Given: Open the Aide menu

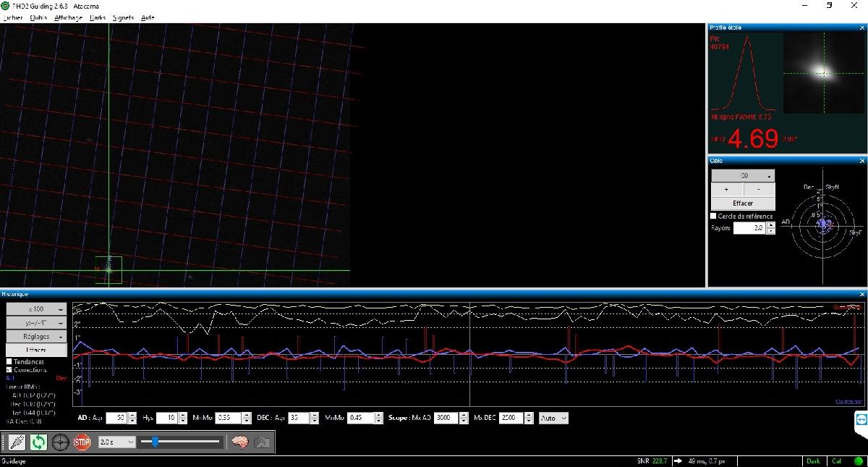Looking at the screenshot, I should coord(148,17).
